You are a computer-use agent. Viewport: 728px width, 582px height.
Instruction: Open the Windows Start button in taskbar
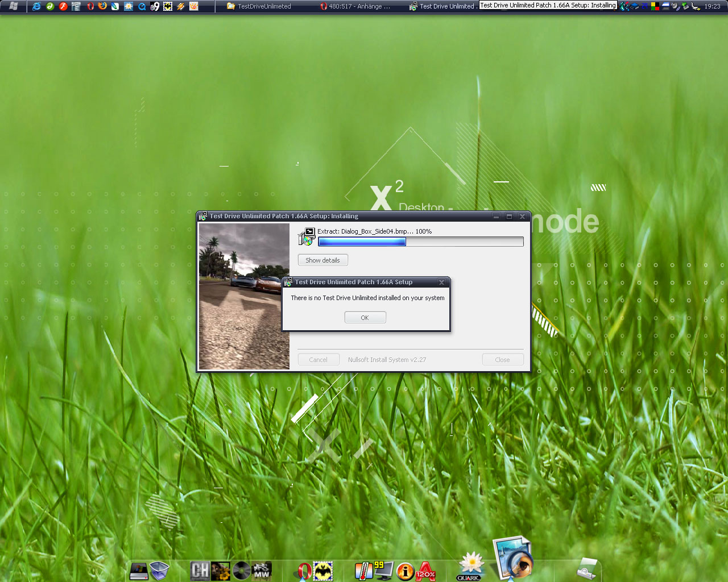13,6
